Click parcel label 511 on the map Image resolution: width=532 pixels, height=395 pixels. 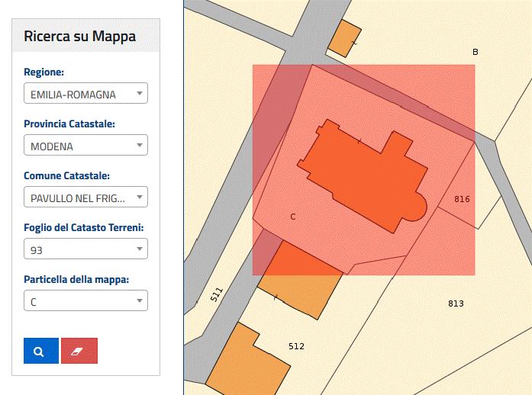click(x=217, y=294)
